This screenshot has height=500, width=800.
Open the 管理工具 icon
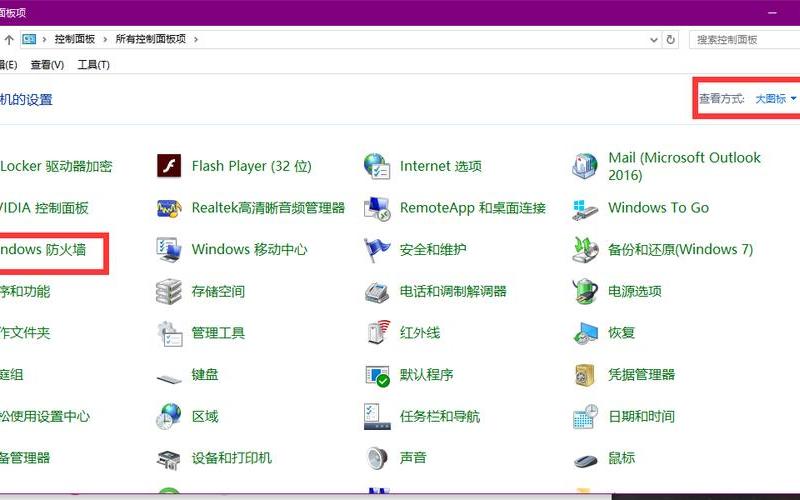point(169,333)
